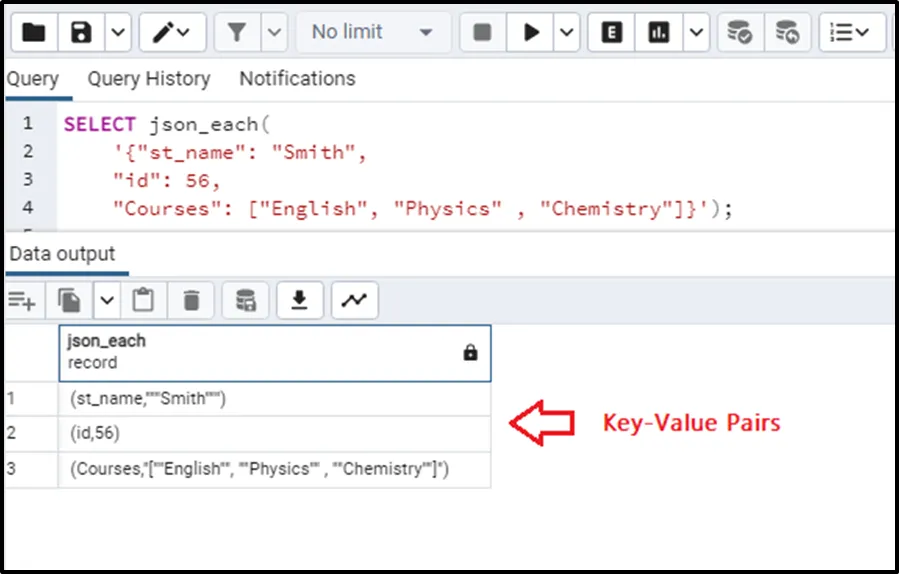Click the Save File disk icon
The width and height of the screenshot is (899, 574).
82,32
